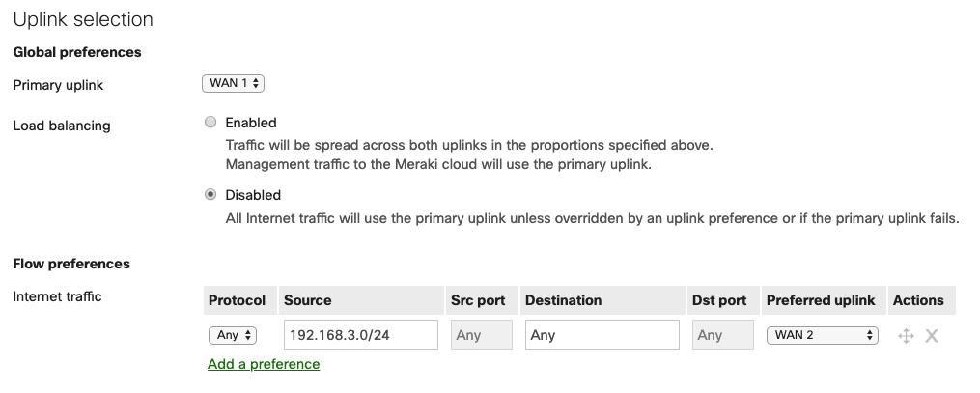Click the Src port column header
980x393 pixels.
[478, 300]
